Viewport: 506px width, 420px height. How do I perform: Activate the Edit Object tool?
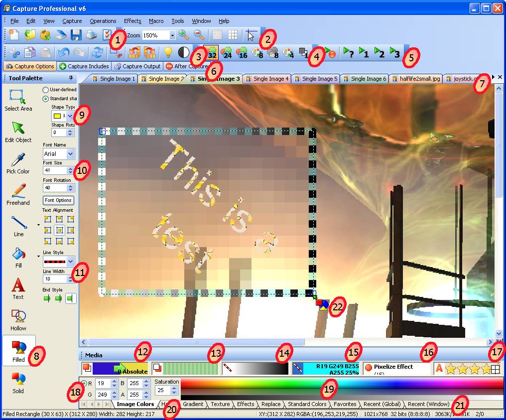tap(18, 132)
